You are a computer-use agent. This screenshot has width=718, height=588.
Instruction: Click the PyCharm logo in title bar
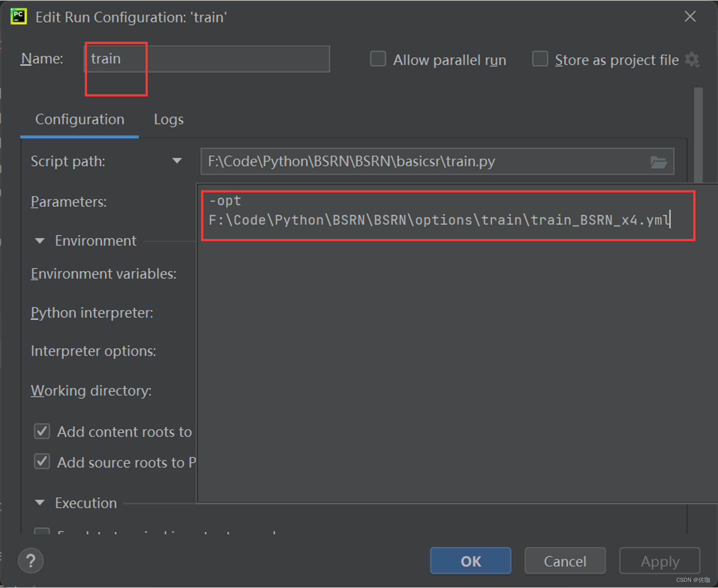tap(18, 16)
